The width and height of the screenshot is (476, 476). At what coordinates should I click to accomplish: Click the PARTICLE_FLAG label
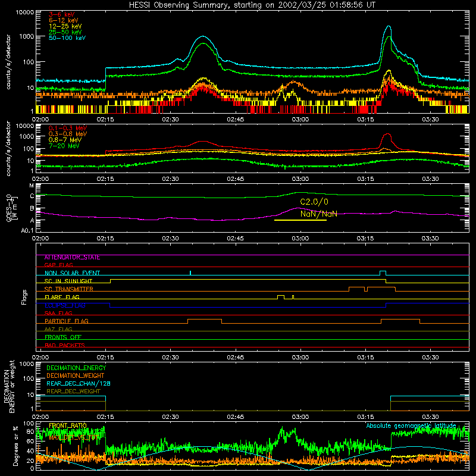click(67, 321)
